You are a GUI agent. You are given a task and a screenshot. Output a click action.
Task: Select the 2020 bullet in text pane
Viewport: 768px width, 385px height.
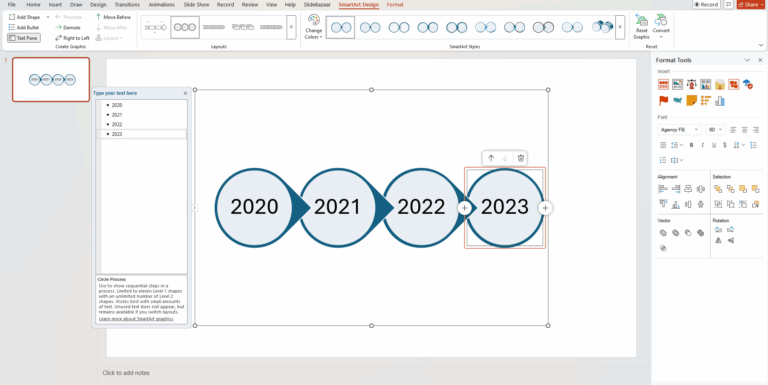[117, 105]
